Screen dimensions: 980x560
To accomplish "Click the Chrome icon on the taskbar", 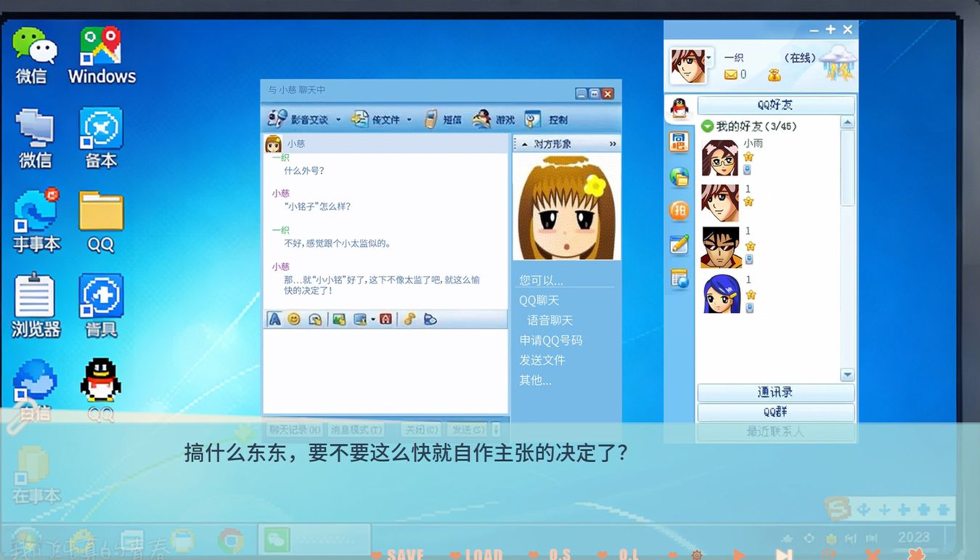I will 231,540.
